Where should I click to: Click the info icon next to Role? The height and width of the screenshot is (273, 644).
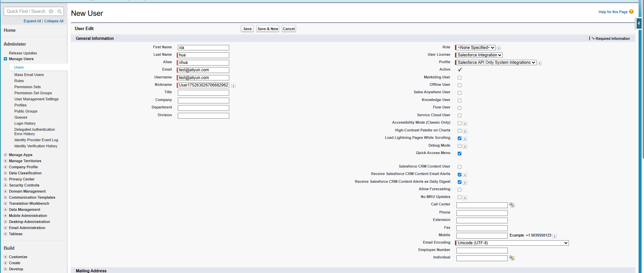click(499, 48)
